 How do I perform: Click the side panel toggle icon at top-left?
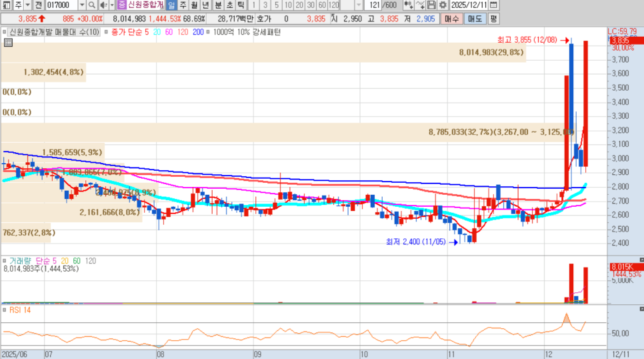[x=7, y=5]
